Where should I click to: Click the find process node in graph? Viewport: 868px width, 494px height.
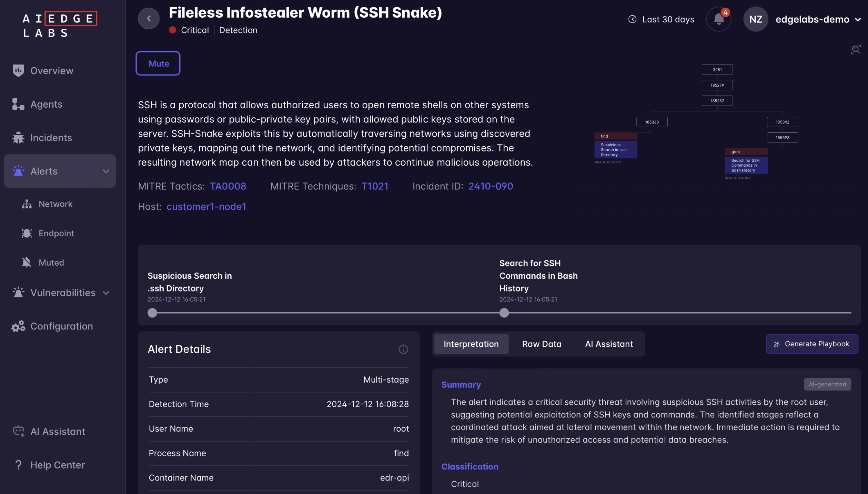615,136
